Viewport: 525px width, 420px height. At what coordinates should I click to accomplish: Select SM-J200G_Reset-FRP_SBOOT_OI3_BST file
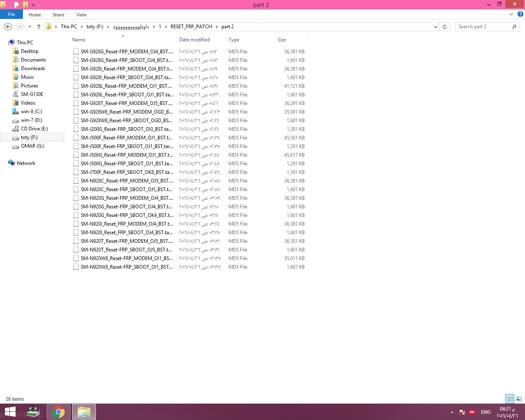127,129
